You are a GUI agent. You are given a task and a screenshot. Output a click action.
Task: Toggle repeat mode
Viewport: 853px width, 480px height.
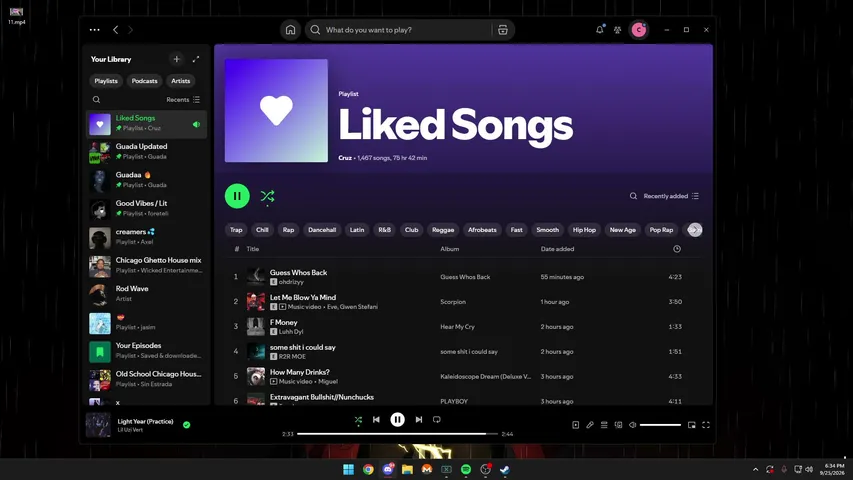pos(436,420)
